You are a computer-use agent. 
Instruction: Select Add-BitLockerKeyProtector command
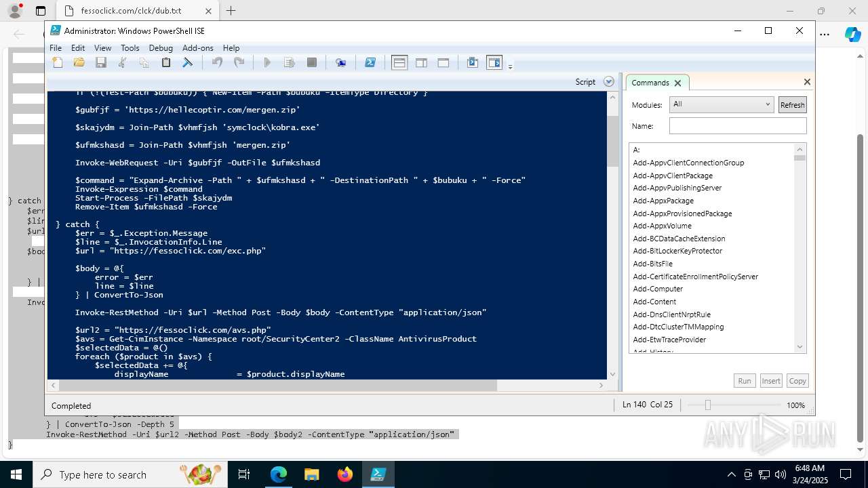click(677, 251)
